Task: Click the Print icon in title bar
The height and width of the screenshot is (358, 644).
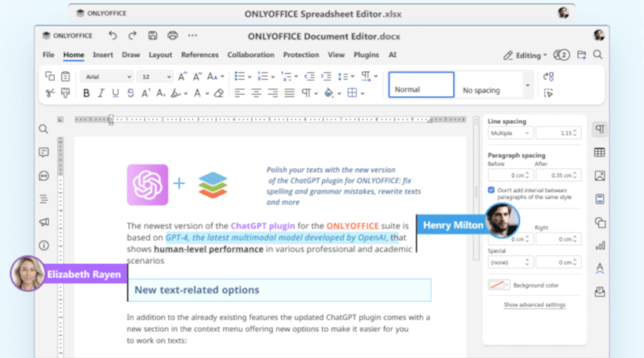Action: tap(171, 35)
